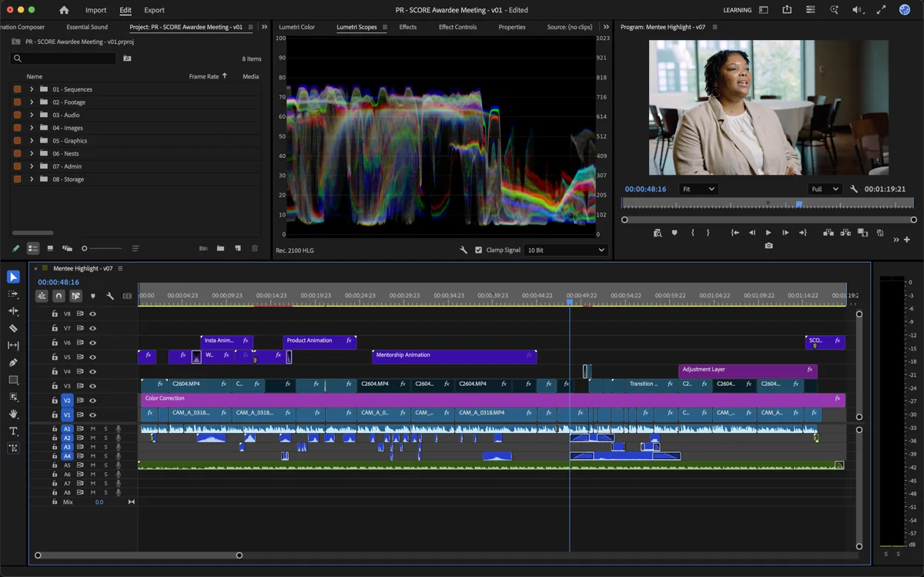The width and height of the screenshot is (924, 577).
Task: Select the Selection tool arrow
Action: (x=13, y=277)
